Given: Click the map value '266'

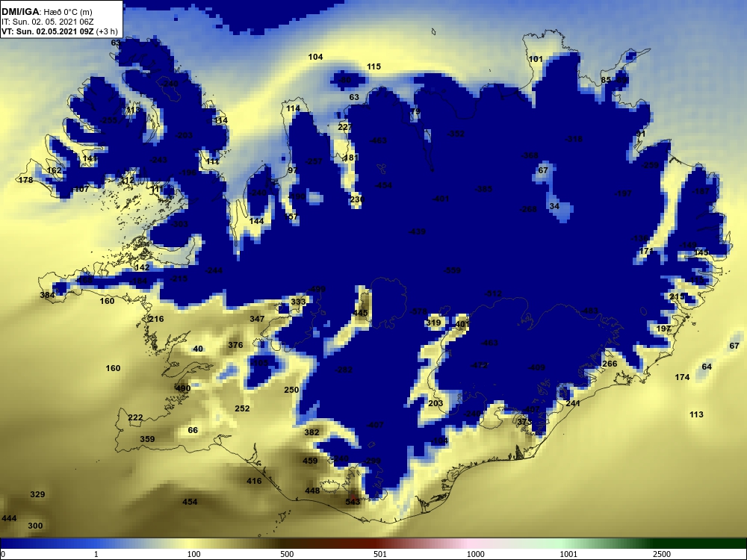Looking at the screenshot, I should (610, 364).
